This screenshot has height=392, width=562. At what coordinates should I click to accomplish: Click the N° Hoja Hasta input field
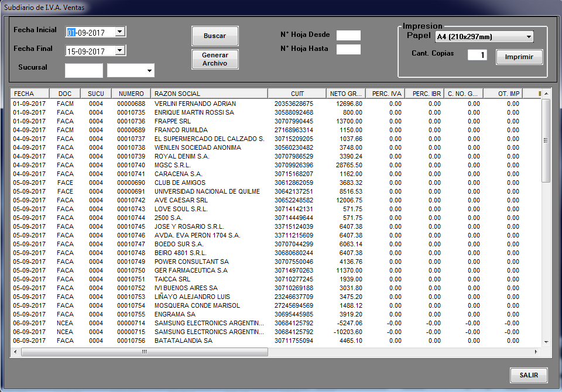point(348,50)
